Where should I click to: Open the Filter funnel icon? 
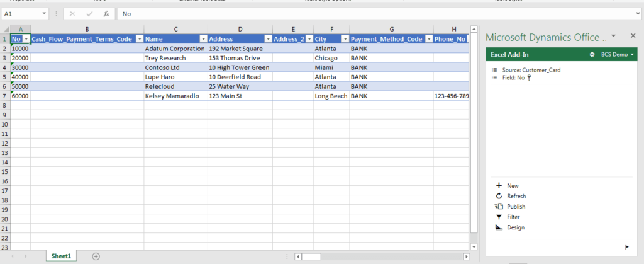[499, 217]
